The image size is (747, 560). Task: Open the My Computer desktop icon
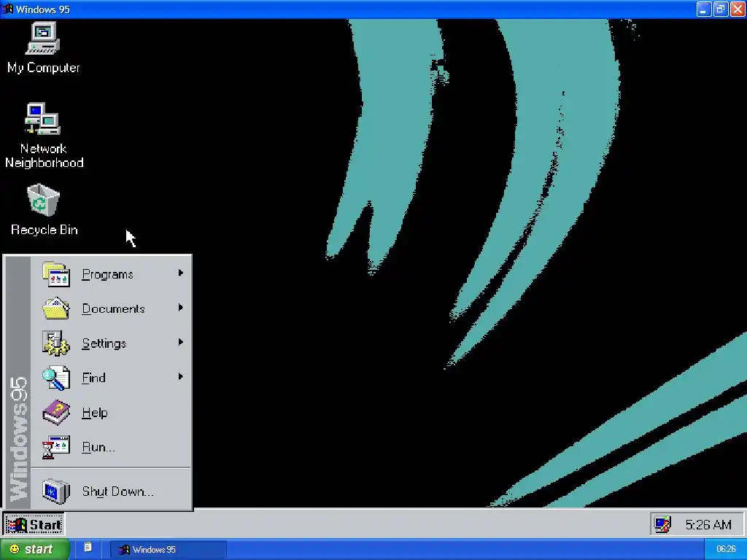[43, 47]
